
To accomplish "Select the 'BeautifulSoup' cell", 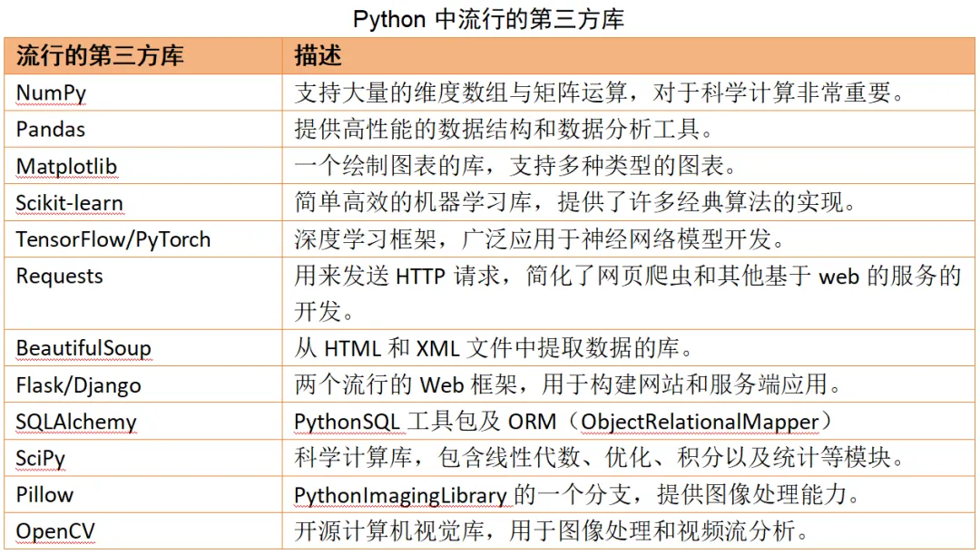I will coord(143,348).
